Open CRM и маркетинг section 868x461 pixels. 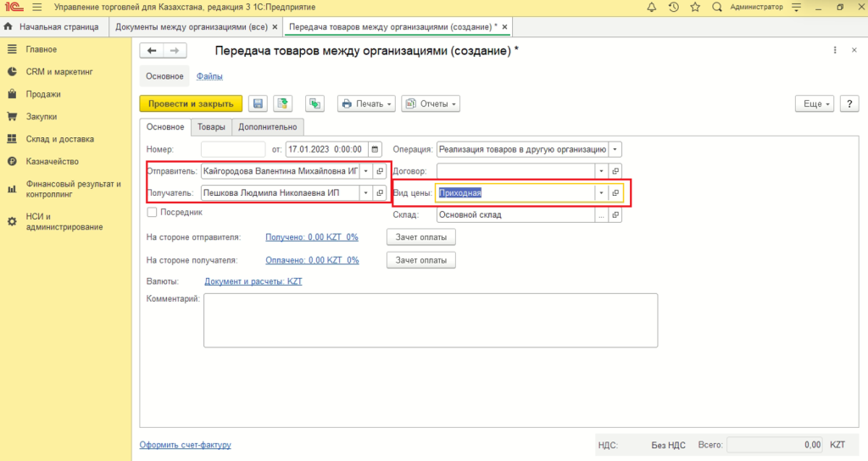click(x=59, y=71)
